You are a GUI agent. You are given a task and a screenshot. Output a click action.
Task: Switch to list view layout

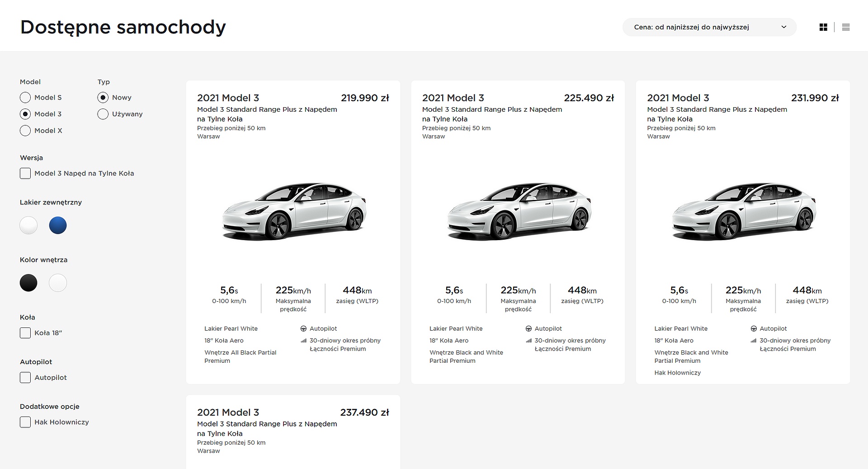click(x=846, y=27)
